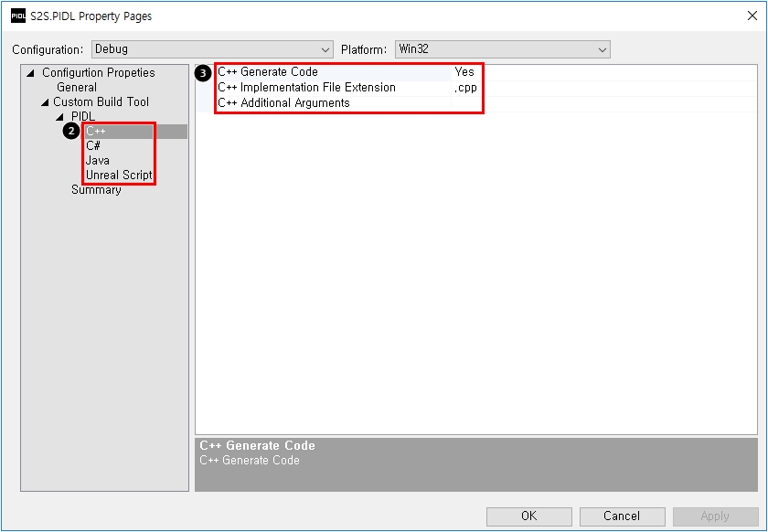Select the Java tree item
The height and width of the screenshot is (532, 768).
[97, 161]
